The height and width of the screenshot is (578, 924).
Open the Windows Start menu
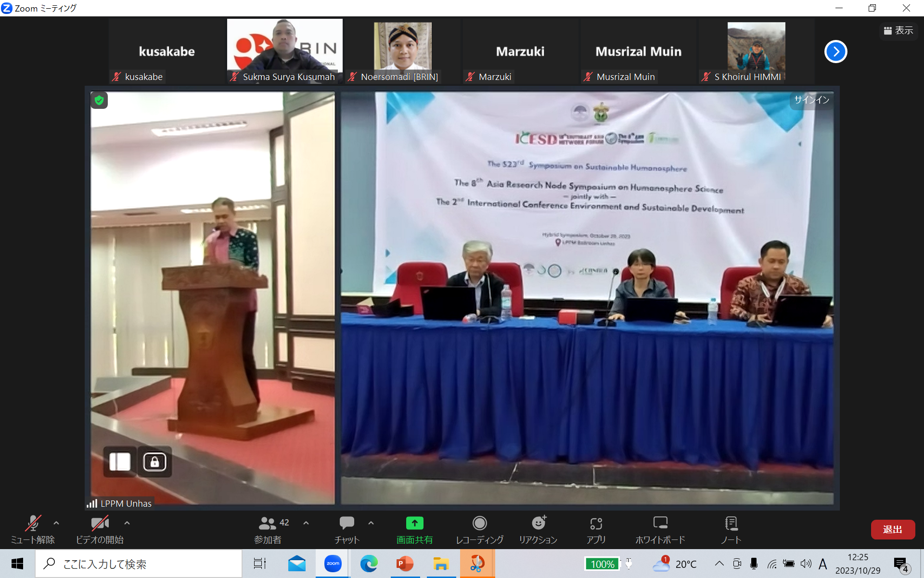tap(17, 564)
